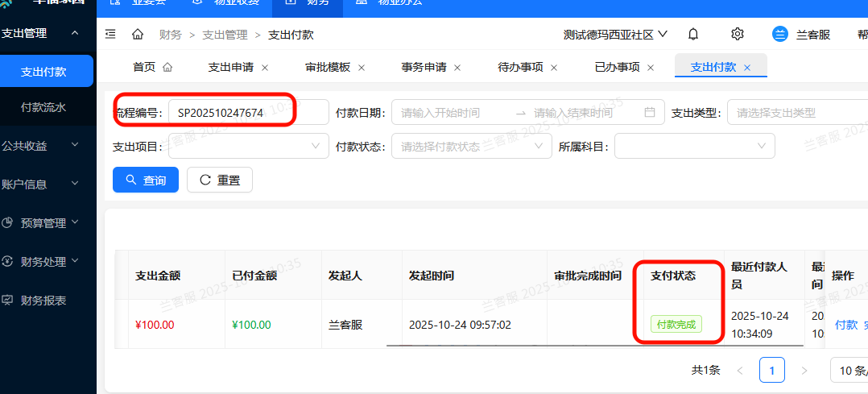The width and height of the screenshot is (868, 394).
Task: Close the 审批模板 tab
Action: (362, 68)
